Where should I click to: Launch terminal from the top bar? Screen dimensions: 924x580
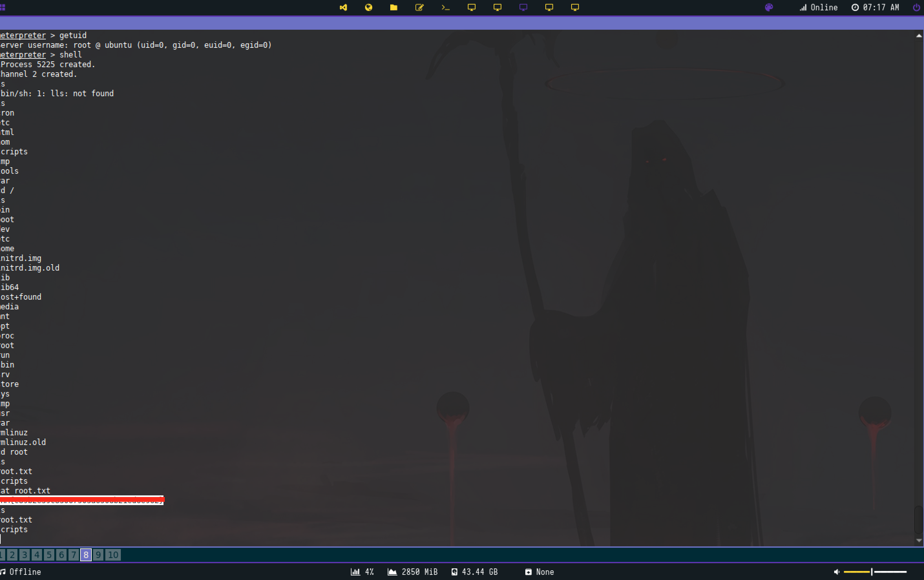[445, 7]
